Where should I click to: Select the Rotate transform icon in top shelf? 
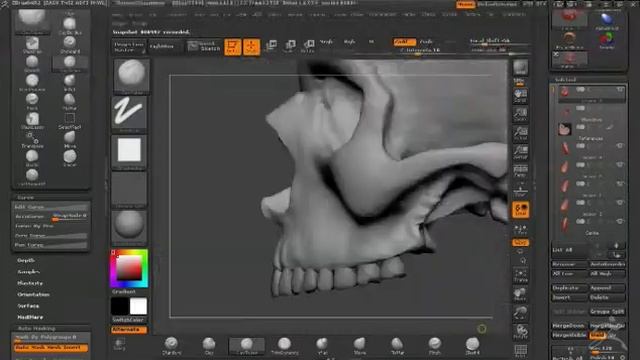click(x=308, y=46)
